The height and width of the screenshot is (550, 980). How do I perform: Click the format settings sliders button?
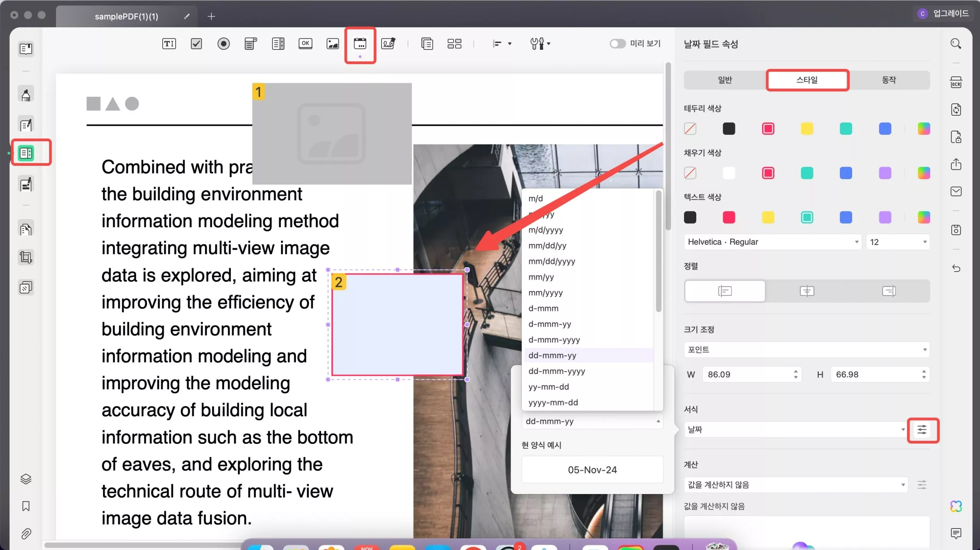922,430
